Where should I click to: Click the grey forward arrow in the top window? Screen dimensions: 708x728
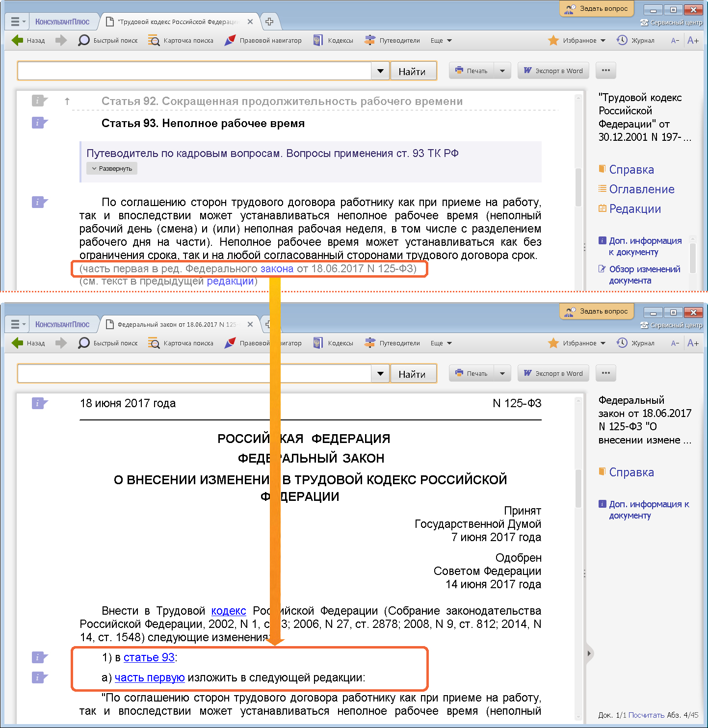(61, 41)
